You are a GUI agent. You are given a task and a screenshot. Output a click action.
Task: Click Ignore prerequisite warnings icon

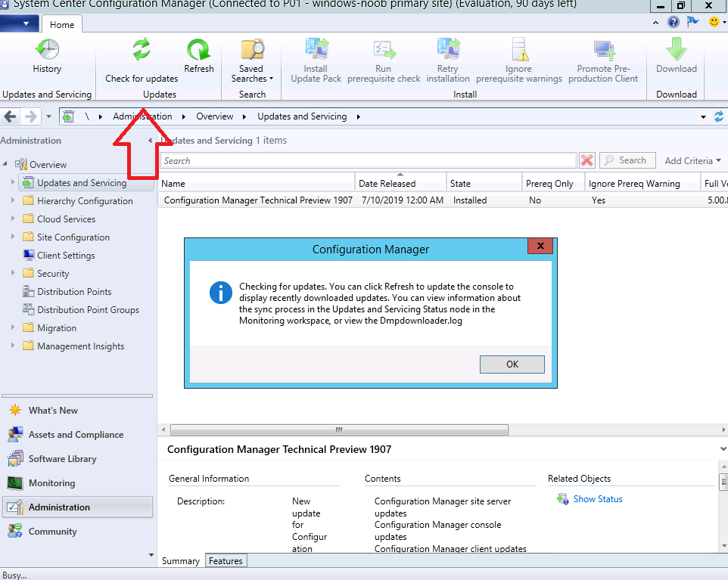(x=518, y=60)
